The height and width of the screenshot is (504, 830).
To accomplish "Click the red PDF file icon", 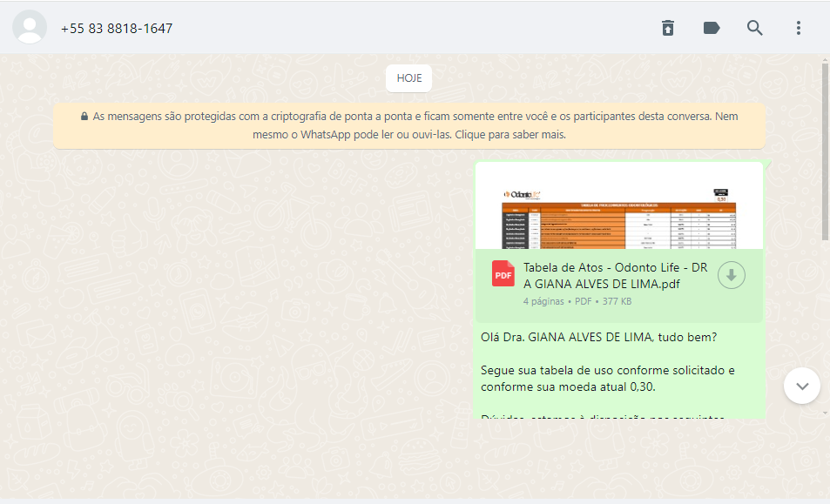I will coord(503,274).
